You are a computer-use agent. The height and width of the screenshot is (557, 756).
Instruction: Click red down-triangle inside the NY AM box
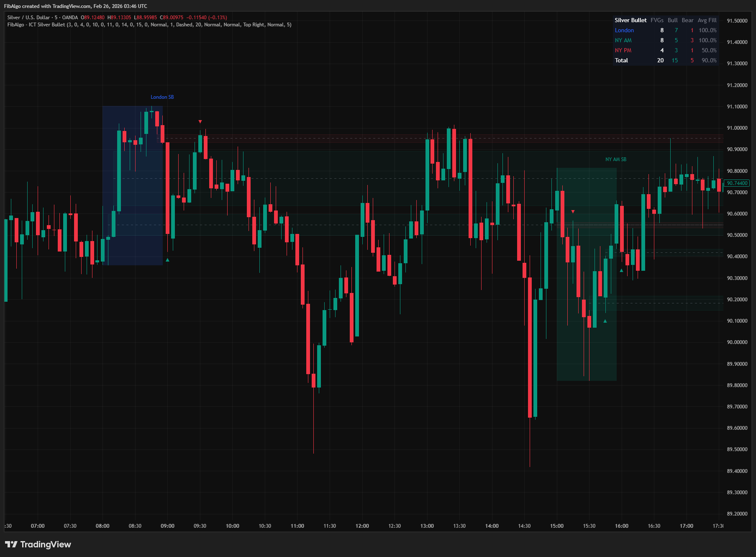tap(573, 212)
